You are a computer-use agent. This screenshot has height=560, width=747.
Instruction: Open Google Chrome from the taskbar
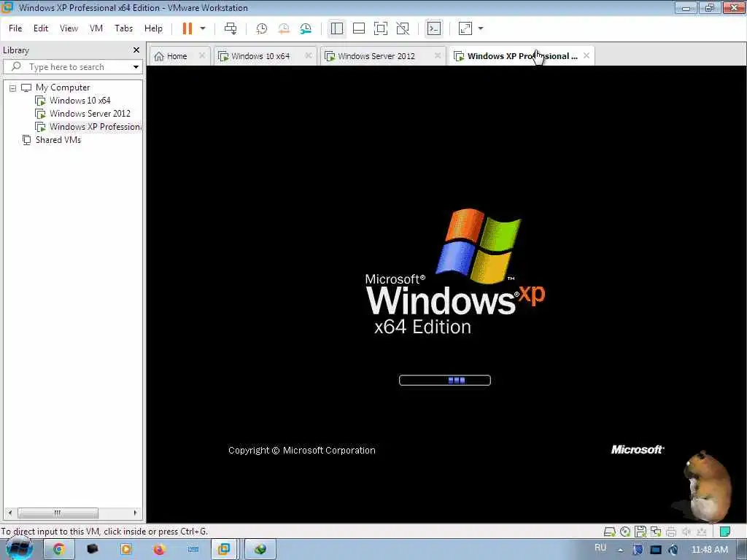(x=59, y=550)
